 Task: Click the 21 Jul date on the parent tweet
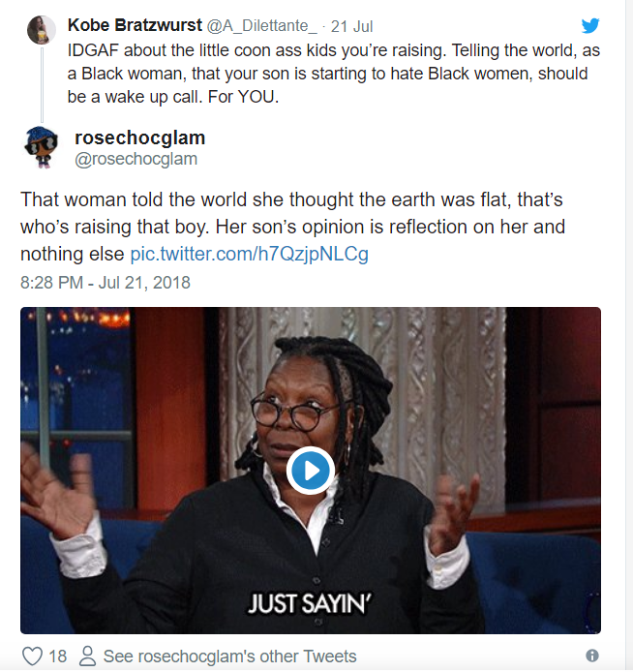[351, 26]
